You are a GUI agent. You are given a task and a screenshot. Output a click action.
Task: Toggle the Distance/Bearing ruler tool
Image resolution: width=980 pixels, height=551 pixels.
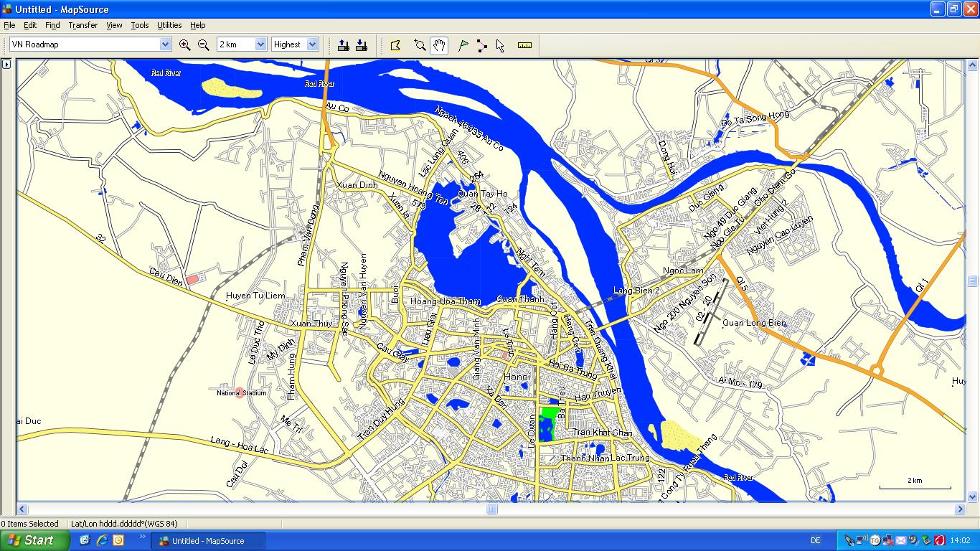pyautogui.click(x=524, y=45)
